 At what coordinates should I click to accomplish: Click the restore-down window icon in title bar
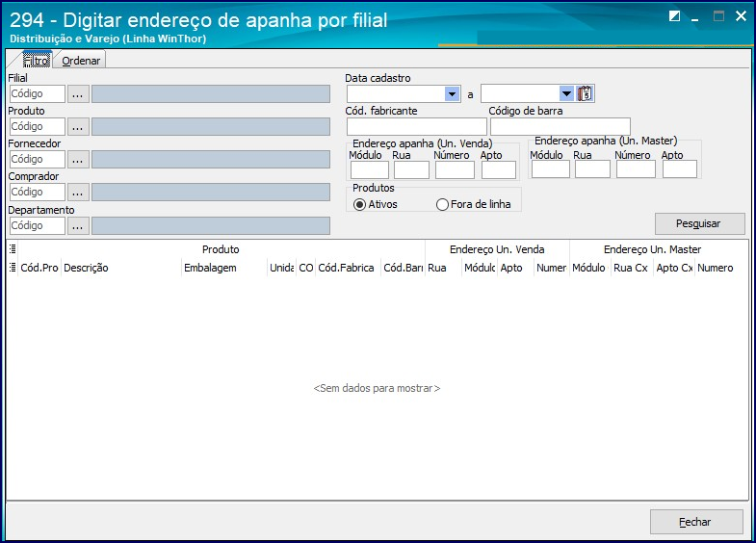pos(674,16)
